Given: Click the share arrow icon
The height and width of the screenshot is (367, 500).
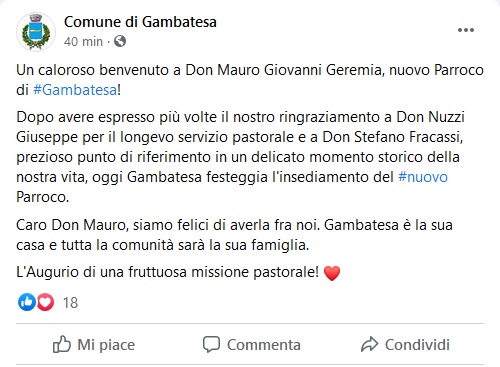Looking at the screenshot, I should (x=369, y=344).
